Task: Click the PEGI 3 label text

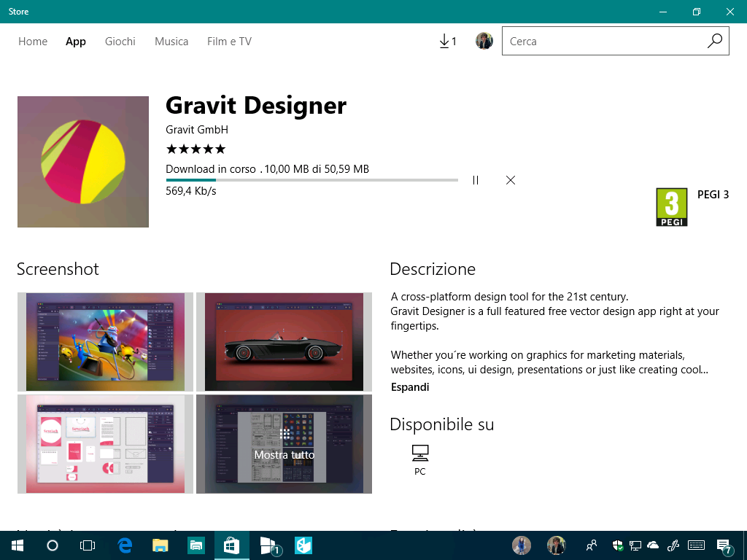Action: pos(713,194)
